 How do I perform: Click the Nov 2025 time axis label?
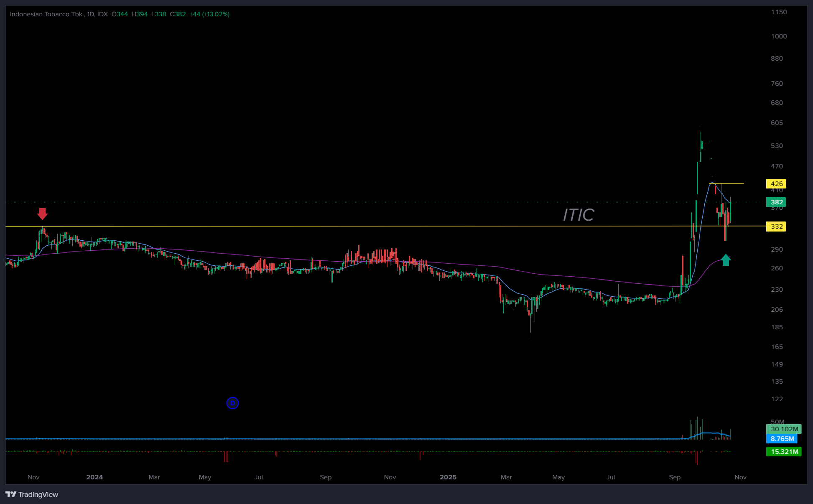pyautogui.click(x=740, y=477)
